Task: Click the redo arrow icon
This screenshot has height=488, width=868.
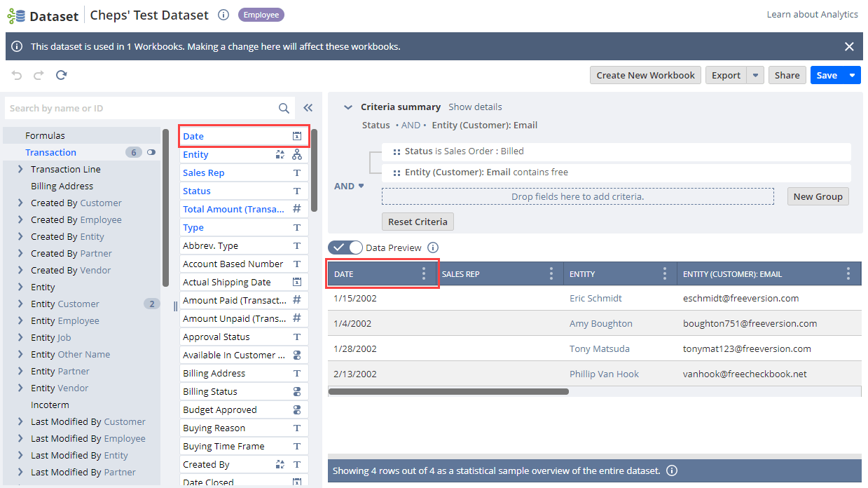Action: click(39, 75)
